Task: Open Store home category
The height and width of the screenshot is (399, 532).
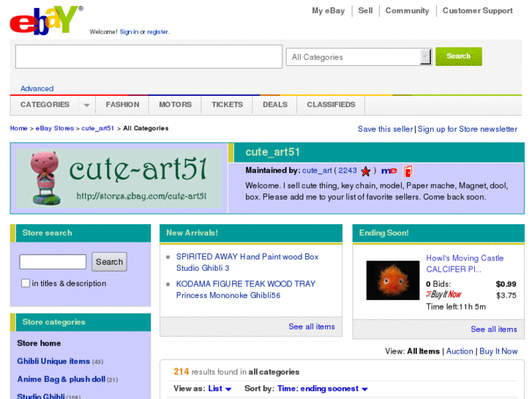Action: [39, 343]
